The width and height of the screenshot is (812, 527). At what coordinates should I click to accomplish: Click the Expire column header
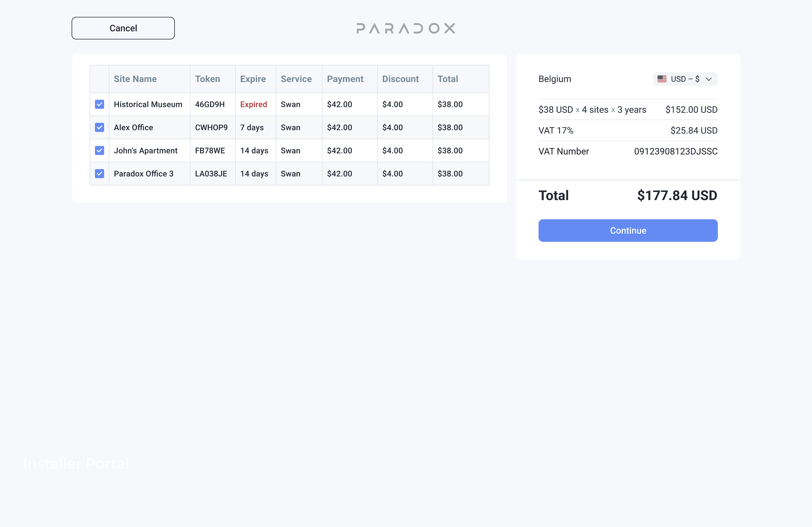click(x=253, y=79)
